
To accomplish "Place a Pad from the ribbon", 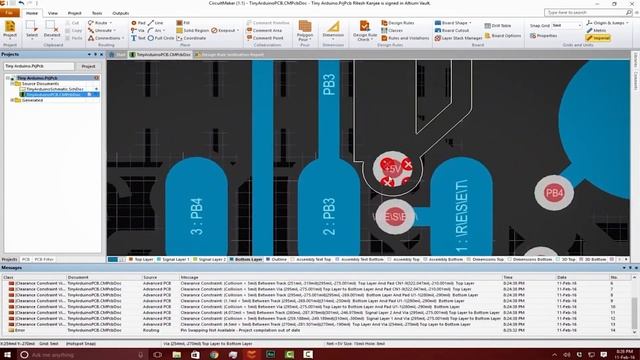I will 138,23.
